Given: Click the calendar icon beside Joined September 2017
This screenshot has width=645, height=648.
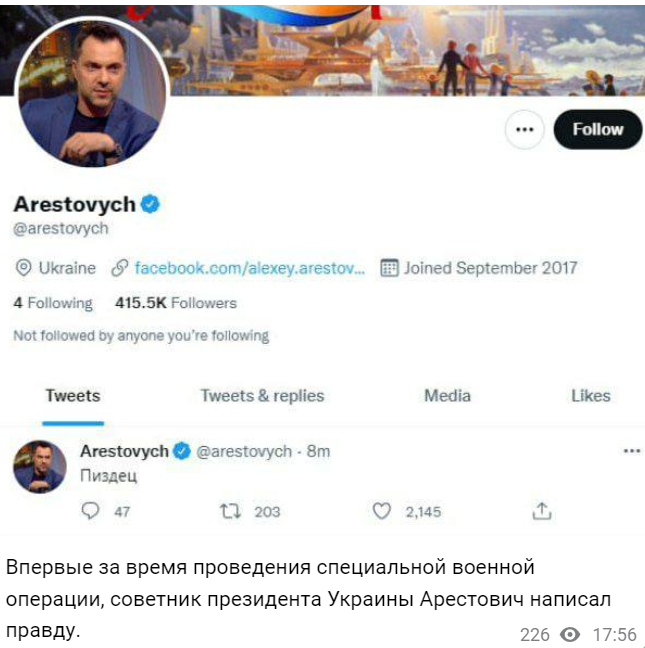Looking at the screenshot, I should click(389, 268).
